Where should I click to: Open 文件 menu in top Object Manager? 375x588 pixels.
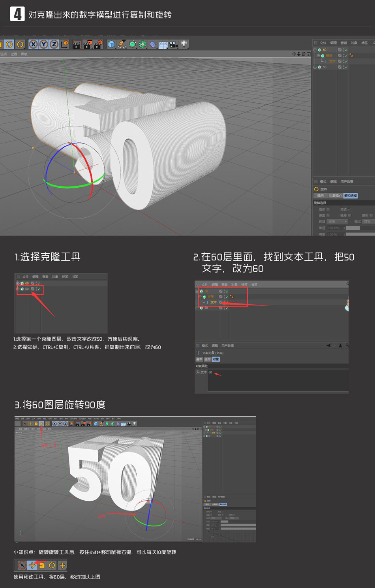(323, 43)
